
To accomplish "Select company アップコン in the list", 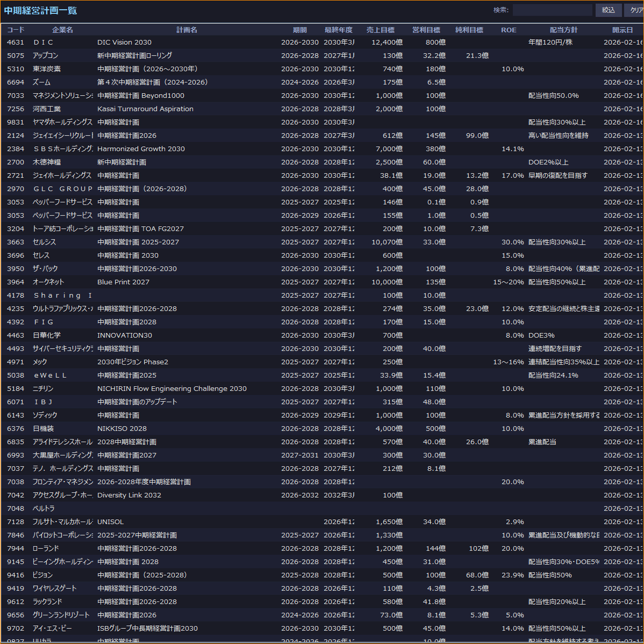I will (x=45, y=55).
